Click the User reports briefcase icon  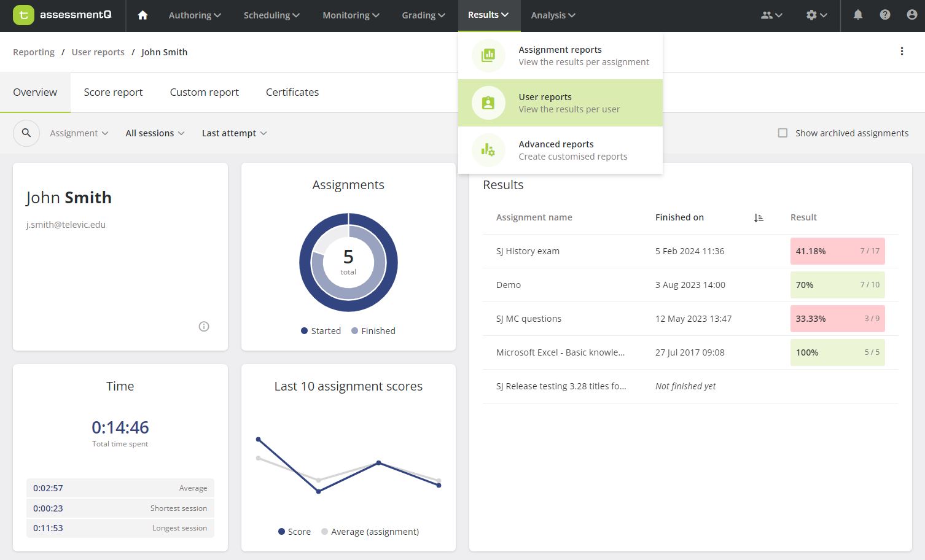(488, 103)
